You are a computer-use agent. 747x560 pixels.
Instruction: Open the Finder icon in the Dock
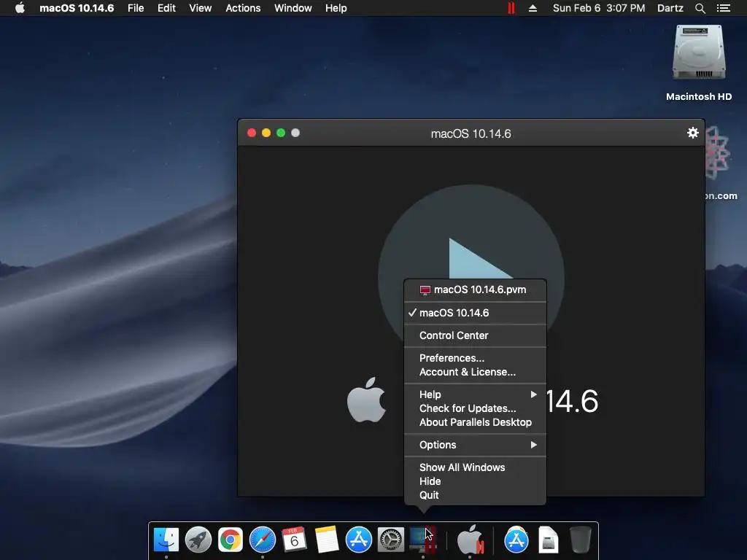pyautogui.click(x=166, y=540)
